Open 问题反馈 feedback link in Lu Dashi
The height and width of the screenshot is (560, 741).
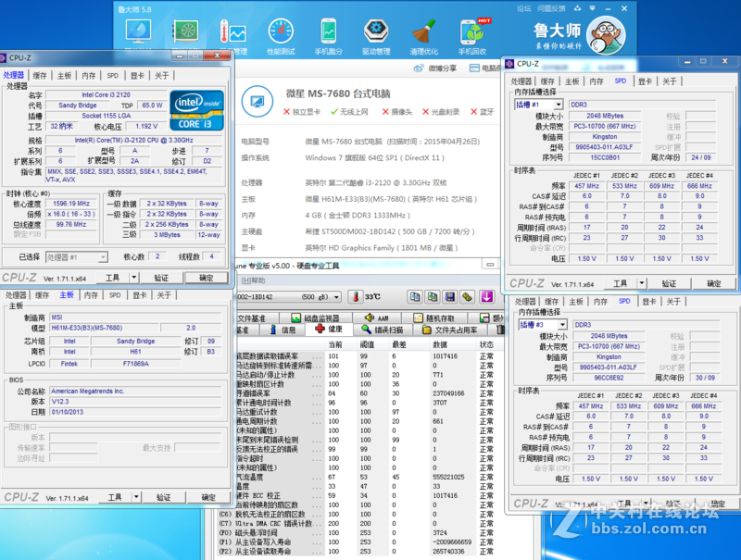(x=551, y=8)
